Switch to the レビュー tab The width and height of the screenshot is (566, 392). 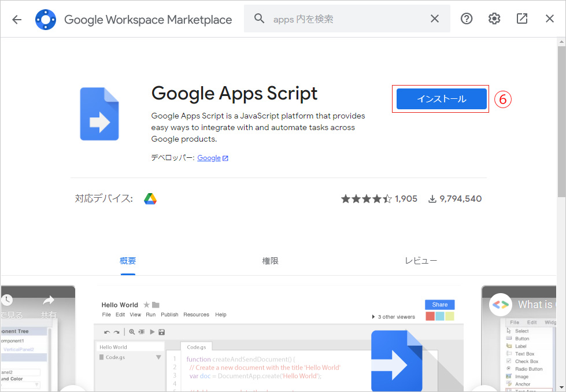coord(421,261)
